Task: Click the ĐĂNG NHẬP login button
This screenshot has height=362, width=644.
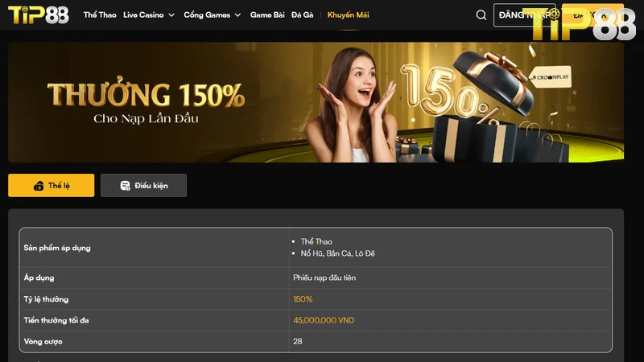Action: [x=525, y=15]
